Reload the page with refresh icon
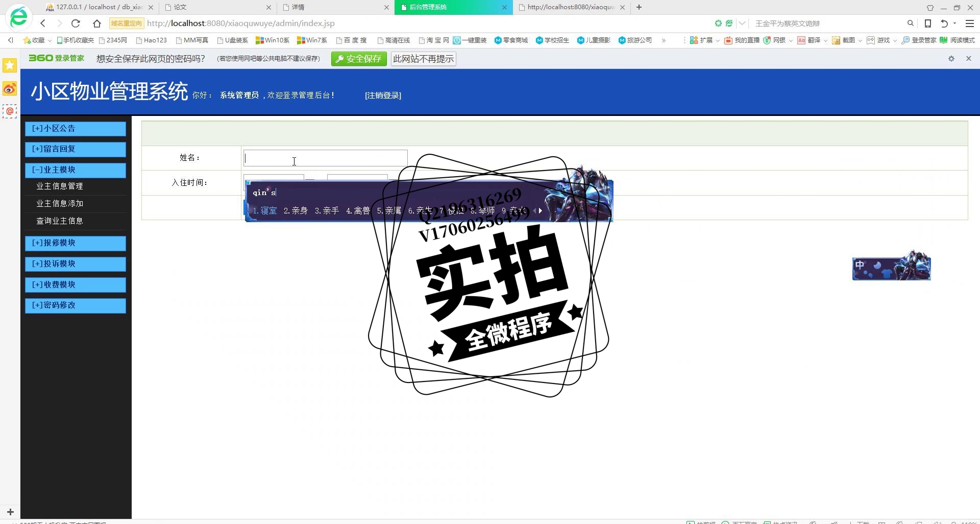Screen dimensions: 980x524 76,23
